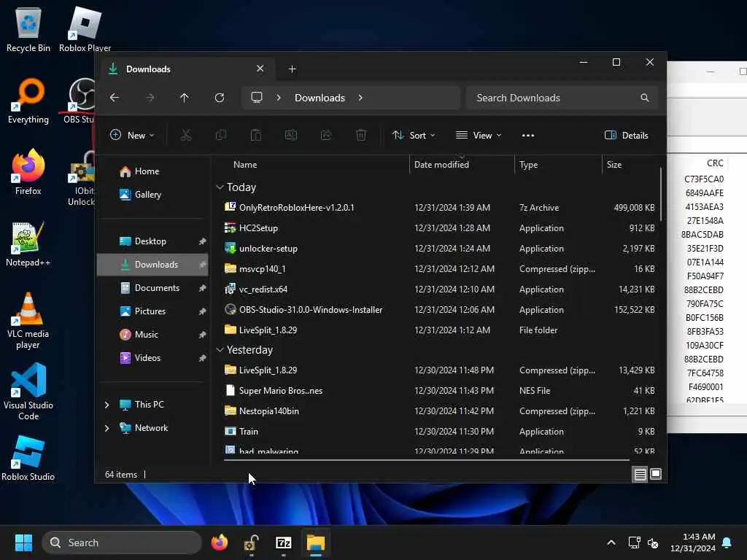Viewport: 747px width, 560px height.
Task: Expand This PC in navigation pane
Action: point(107,405)
